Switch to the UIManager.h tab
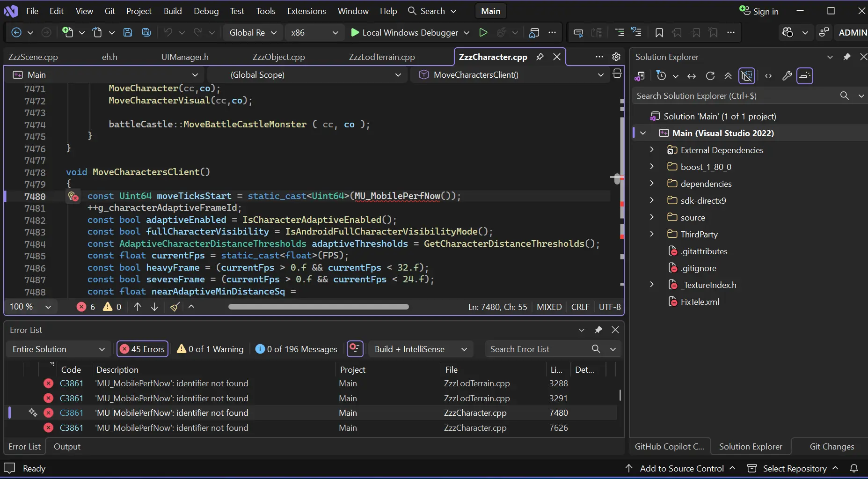Viewport: 868px width, 479px height. (x=185, y=57)
